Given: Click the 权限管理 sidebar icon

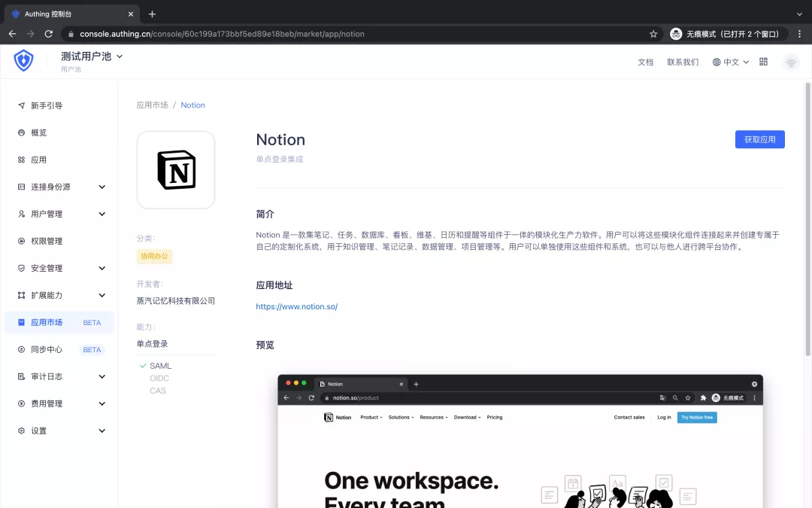Looking at the screenshot, I should coord(21,241).
